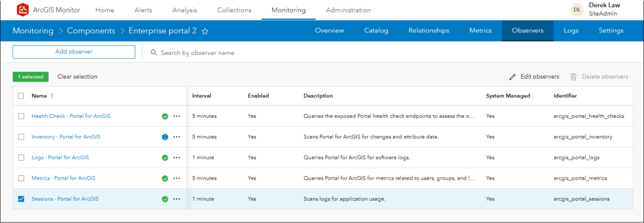644x223 pixels.
Task: Open more options for Health Check observer
Action: (x=177, y=116)
